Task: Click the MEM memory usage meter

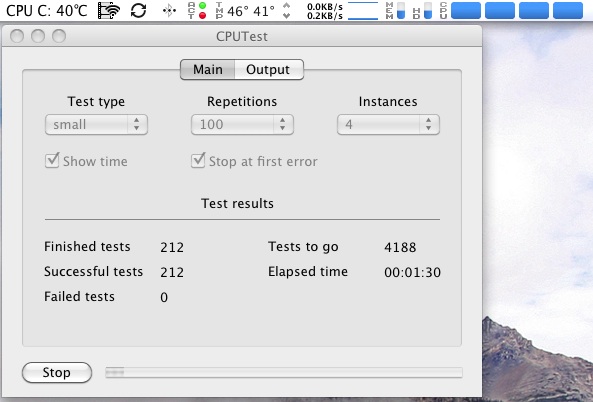Action: click(x=395, y=11)
